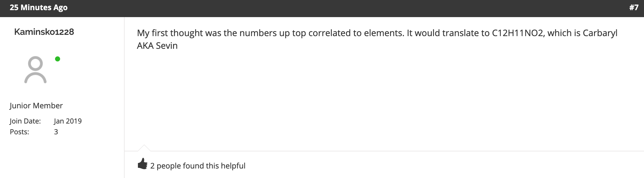Open Kaminsko1228's profile from the username
Image resolution: width=644 pixels, height=178 pixels.
tap(44, 32)
